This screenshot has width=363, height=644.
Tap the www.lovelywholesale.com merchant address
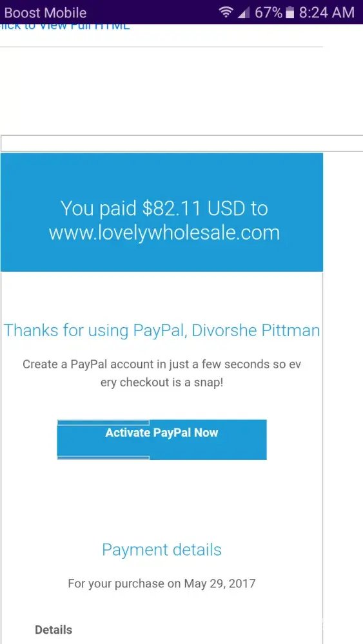pos(164,232)
